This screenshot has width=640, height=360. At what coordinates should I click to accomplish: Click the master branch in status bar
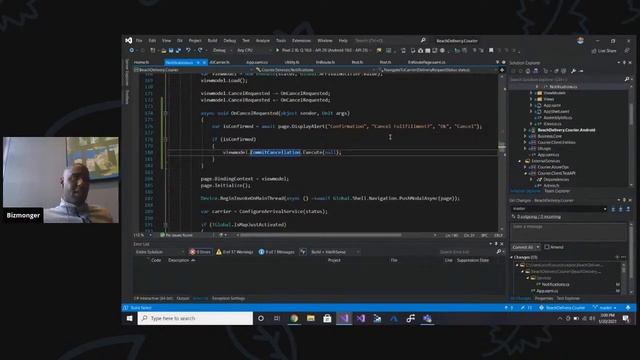[605, 308]
